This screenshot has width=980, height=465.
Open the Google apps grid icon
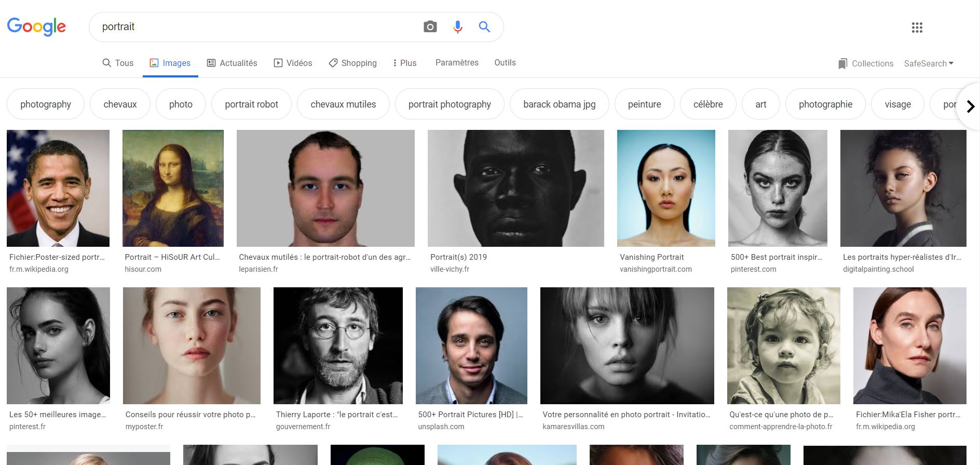[917, 28]
